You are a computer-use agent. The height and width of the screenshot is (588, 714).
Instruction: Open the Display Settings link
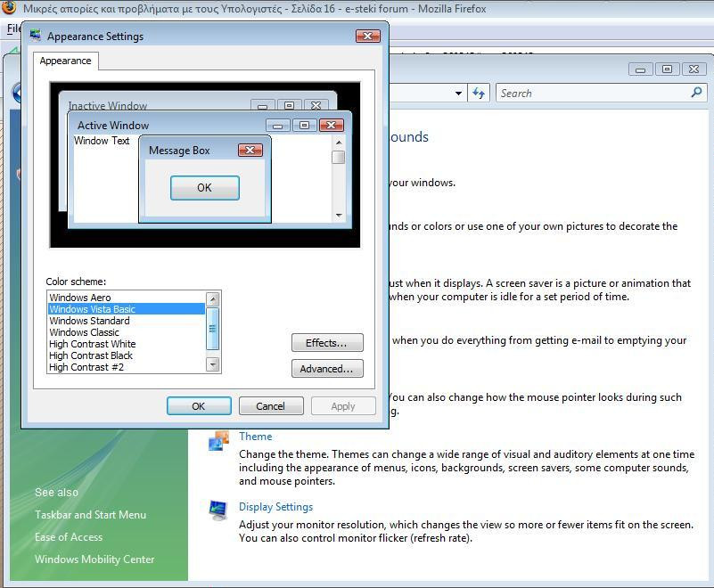[275, 507]
